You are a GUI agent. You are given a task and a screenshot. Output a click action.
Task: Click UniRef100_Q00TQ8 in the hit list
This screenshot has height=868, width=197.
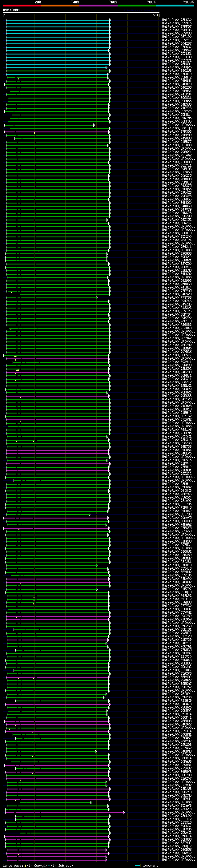tap(177, 128)
